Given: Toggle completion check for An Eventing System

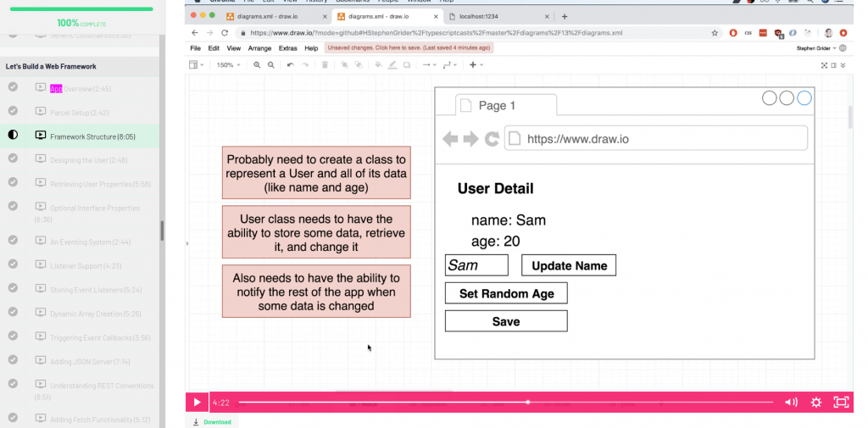Looking at the screenshot, I should tap(13, 241).
